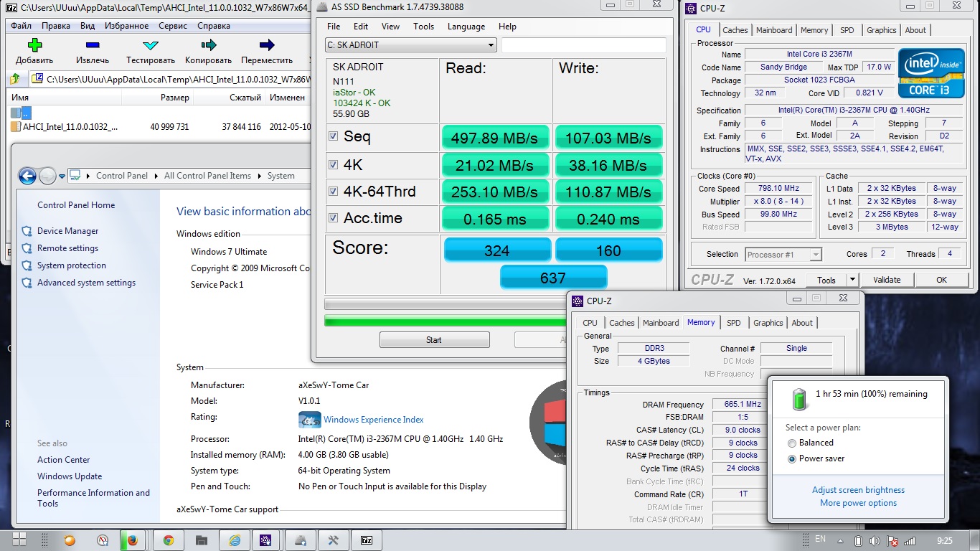Viewport: 980px width, 551px height.
Task: Click the Копировать arrow icon in 7-Zip
Action: click(208, 45)
